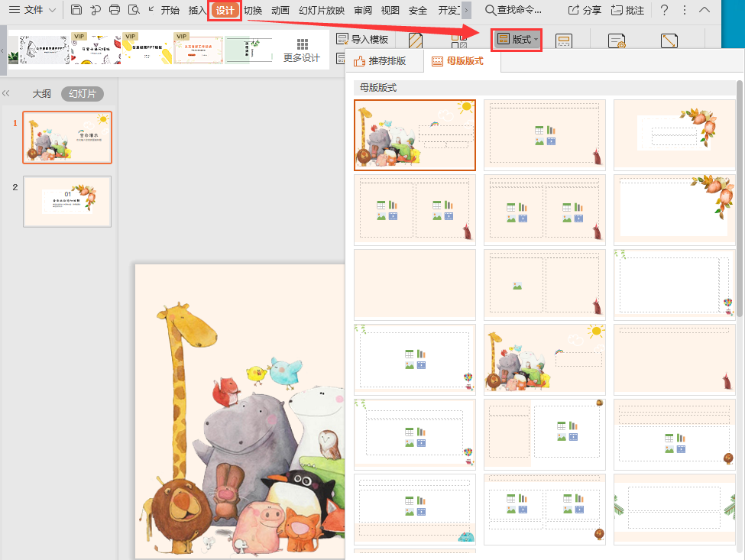745x560 pixels.
Task: Open the 版式 layout dropdown
Action: tap(517, 39)
